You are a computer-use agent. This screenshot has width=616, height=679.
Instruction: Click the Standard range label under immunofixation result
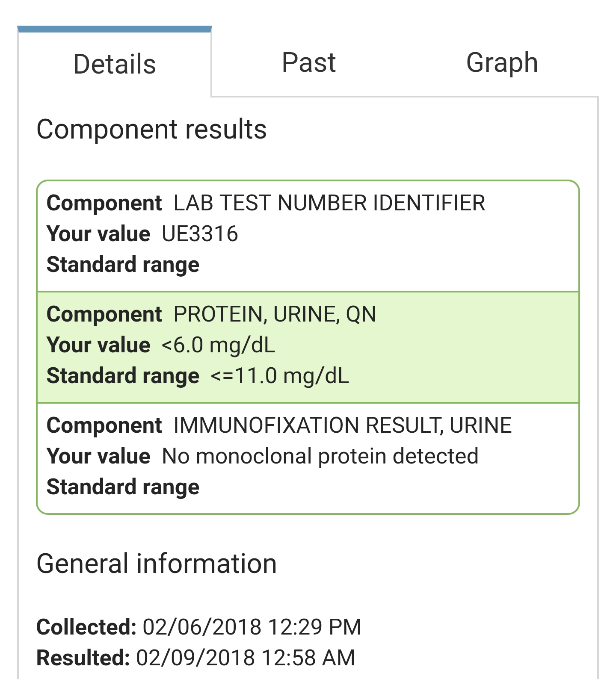pyautogui.click(x=123, y=487)
